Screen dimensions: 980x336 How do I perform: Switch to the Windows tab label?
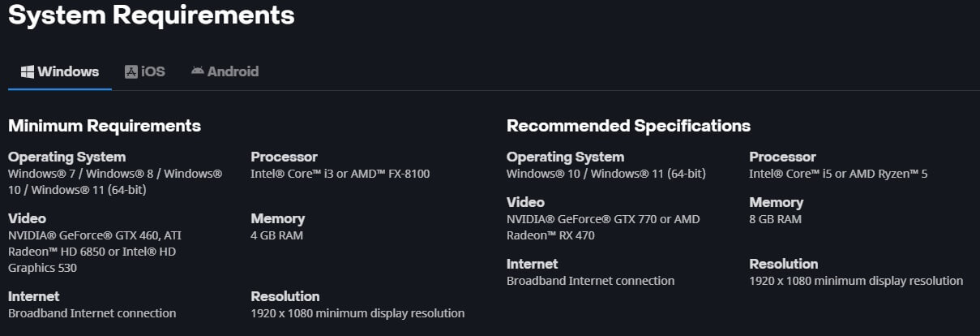pyautogui.click(x=68, y=71)
